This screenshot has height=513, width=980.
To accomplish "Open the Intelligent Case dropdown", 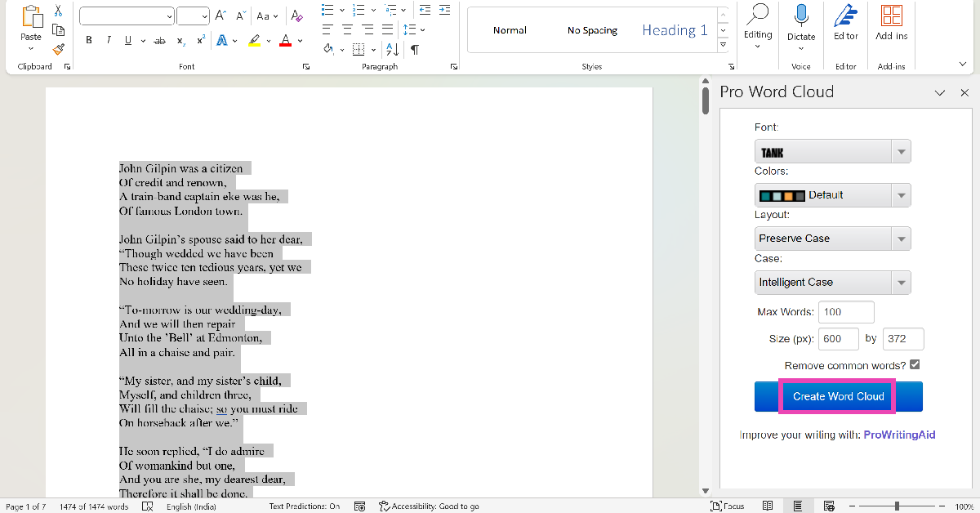I will click(x=832, y=283).
